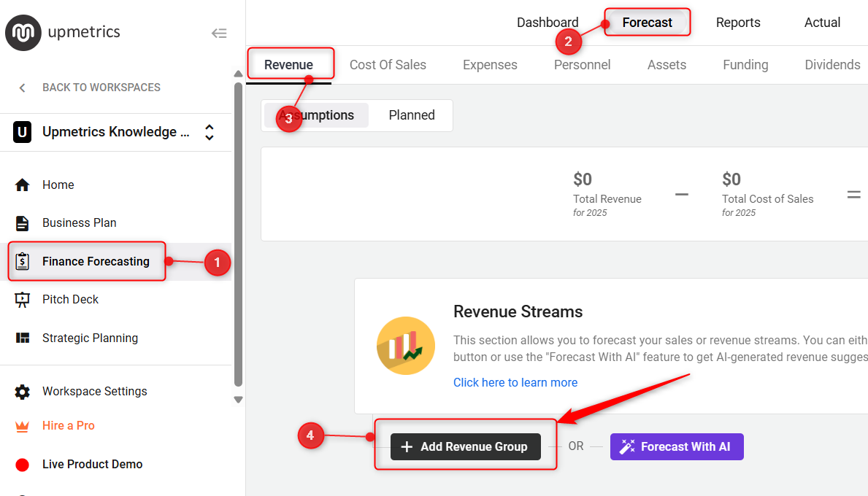The height and width of the screenshot is (496, 868).
Task: Select the Funding sub-tab
Action: tap(745, 65)
